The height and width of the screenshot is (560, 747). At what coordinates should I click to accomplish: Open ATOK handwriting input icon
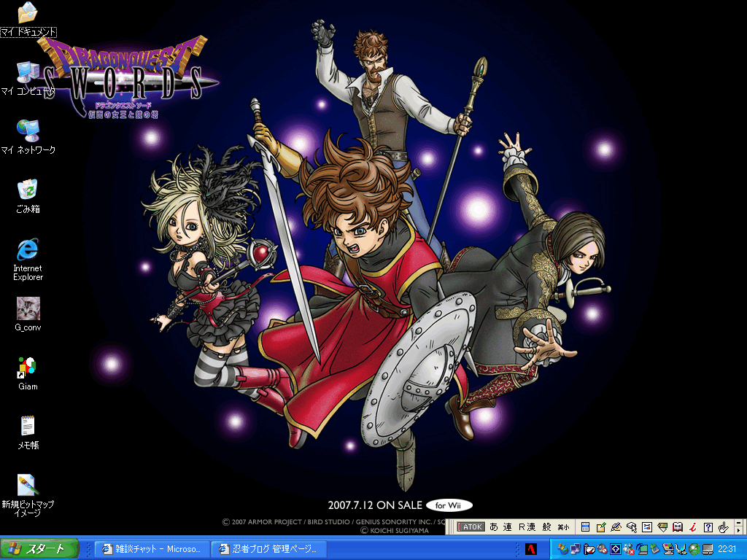(616, 527)
